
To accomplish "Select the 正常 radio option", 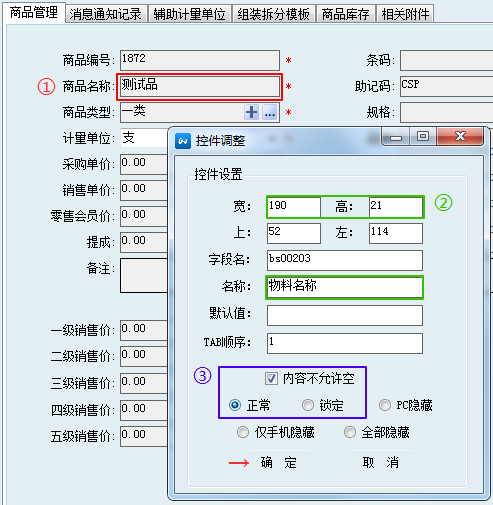I will pos(235,405).
